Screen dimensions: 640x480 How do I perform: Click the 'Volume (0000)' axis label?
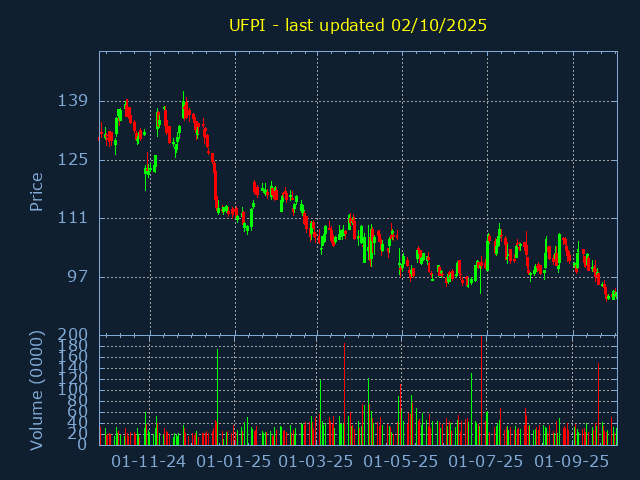37,389
